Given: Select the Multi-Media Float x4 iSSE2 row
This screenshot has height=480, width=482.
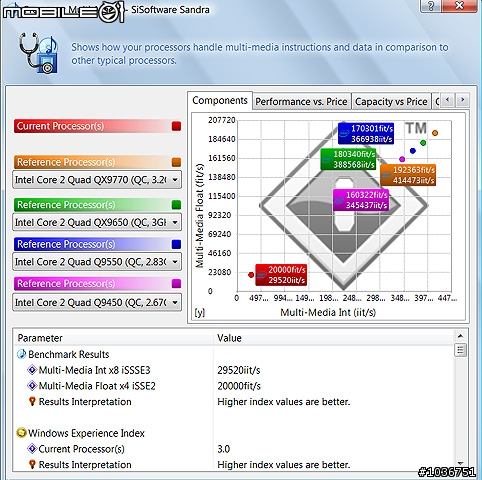Looking at the screenshot, I should [233, 386].
